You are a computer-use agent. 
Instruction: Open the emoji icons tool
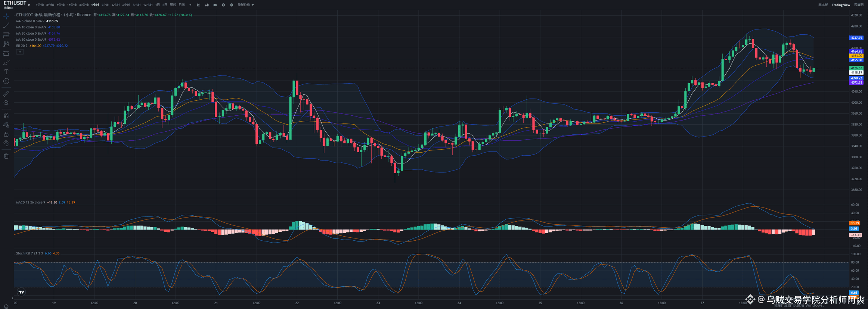tap(6, 81)
